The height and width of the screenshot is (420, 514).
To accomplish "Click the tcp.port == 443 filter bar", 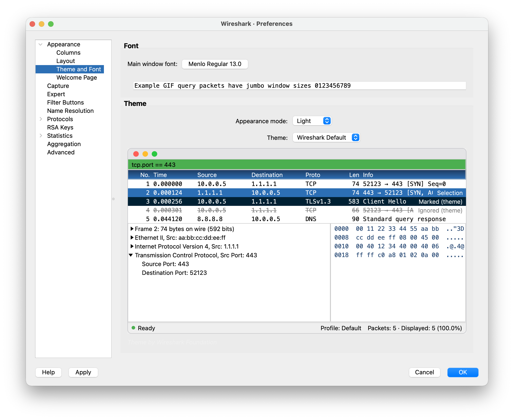I will tap(296, 165).
